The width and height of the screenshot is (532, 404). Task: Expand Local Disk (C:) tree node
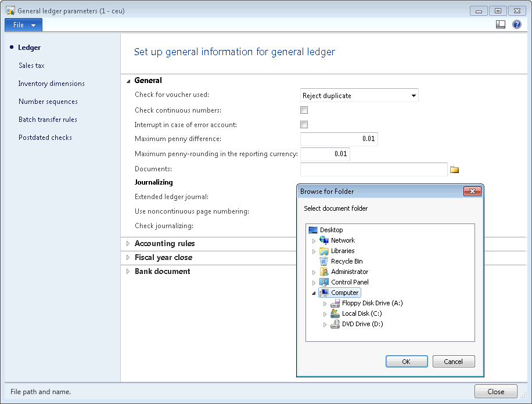(x=325, y=313)
